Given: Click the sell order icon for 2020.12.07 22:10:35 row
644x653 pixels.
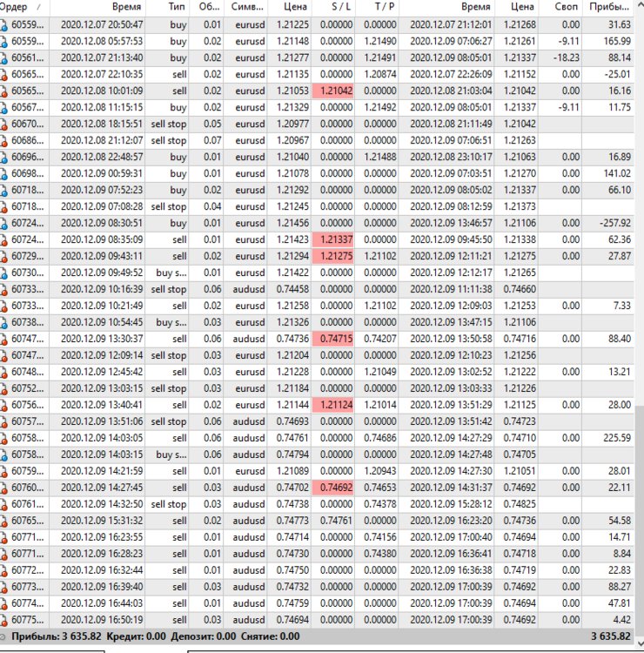Looking at the screenshot, I should (x=3, y=76).
